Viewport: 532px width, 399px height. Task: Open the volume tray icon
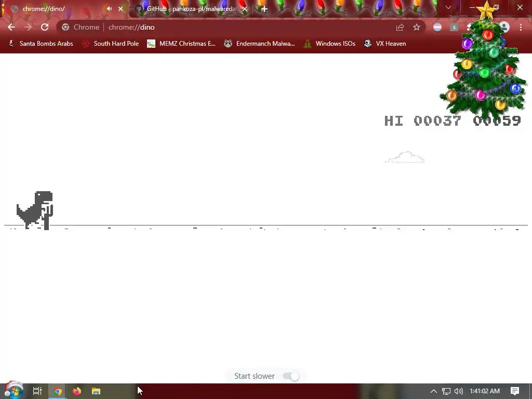point(459,391)
